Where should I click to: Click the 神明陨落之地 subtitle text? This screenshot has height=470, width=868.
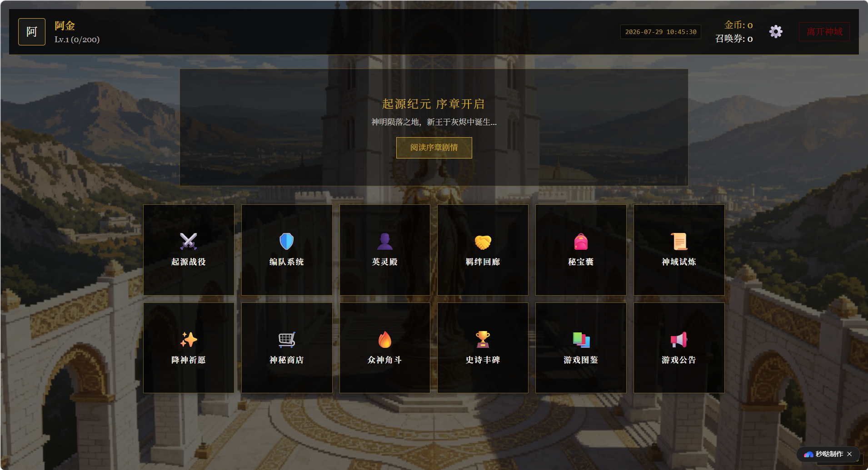[434, 122]
